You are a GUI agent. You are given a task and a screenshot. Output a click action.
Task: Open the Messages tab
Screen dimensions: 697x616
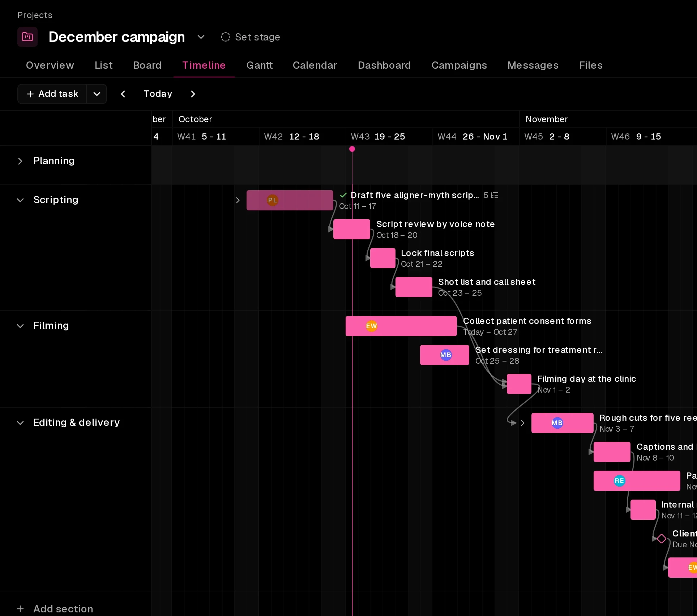[533, 65]
